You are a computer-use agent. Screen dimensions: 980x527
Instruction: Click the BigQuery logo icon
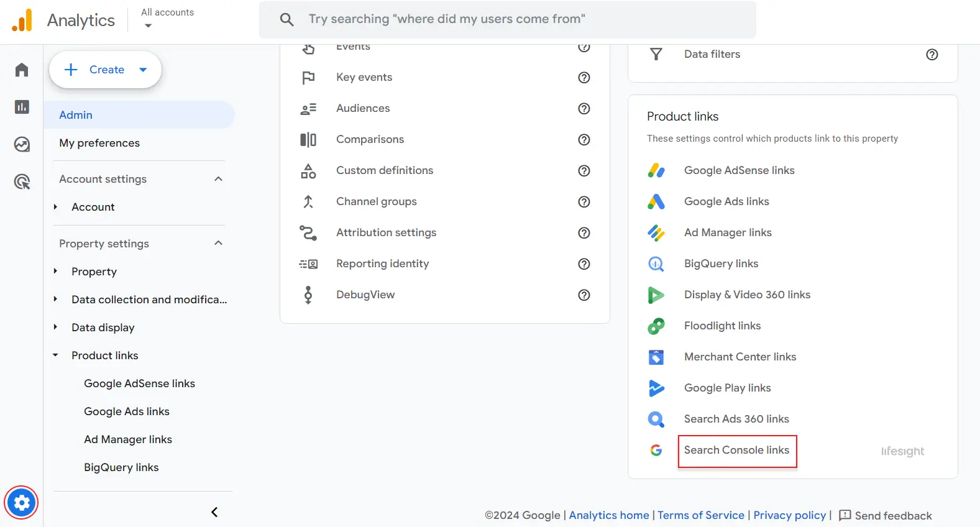tap(656, 263)
